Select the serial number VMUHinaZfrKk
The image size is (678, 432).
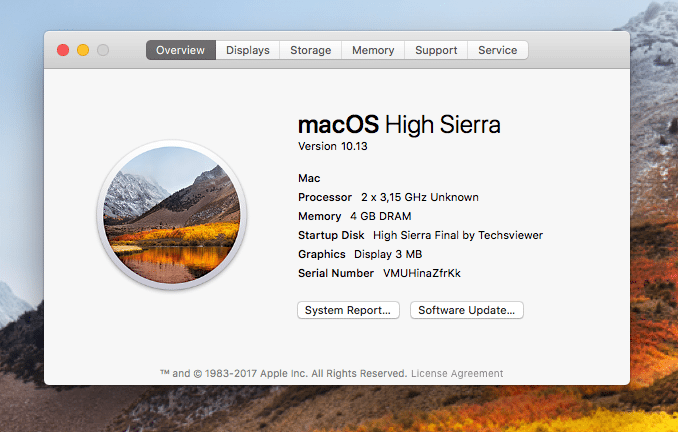coord(422,273)
